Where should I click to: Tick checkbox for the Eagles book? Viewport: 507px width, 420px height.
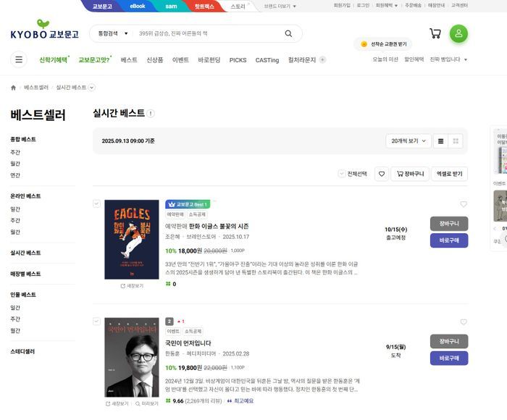pos(96,203)
